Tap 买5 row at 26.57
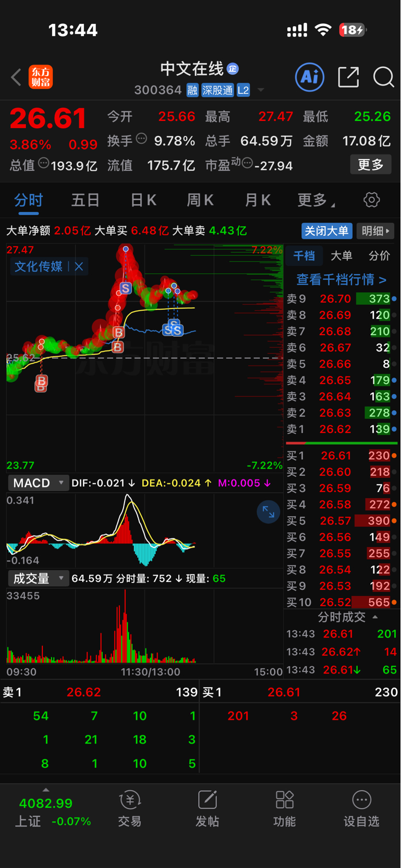The width and height of the screenshot is (401, 868). [x=342, y=521]
